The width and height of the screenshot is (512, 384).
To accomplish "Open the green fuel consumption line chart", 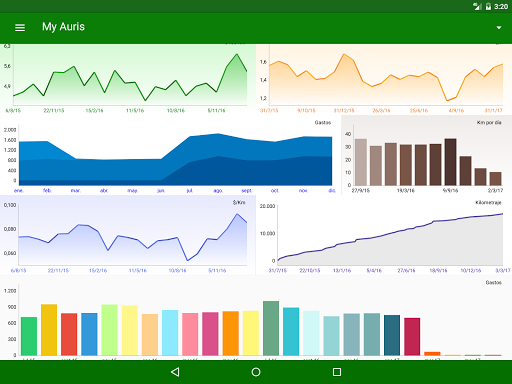I will tap(128, 79).
